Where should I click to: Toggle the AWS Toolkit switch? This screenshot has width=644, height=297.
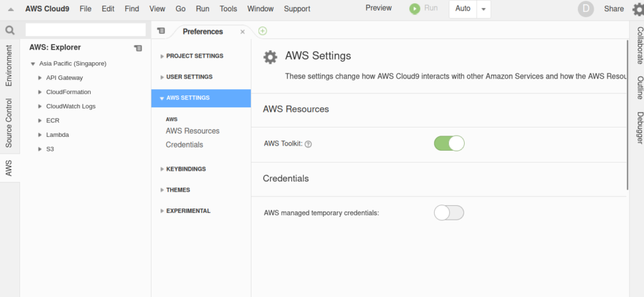pyautogui.click(x=449, y=143)
